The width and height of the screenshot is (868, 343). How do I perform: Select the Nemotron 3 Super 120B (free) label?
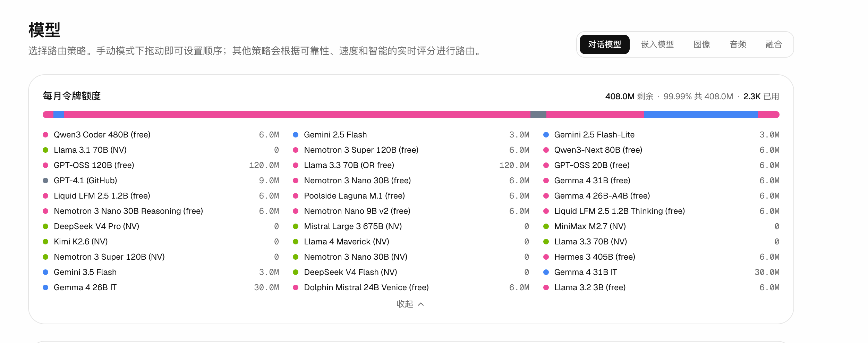pyautogui.click(x=361, y=150)
